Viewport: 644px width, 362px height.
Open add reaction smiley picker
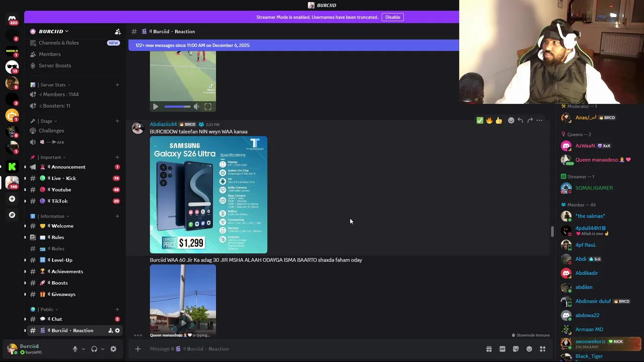[x=511, y=121]
